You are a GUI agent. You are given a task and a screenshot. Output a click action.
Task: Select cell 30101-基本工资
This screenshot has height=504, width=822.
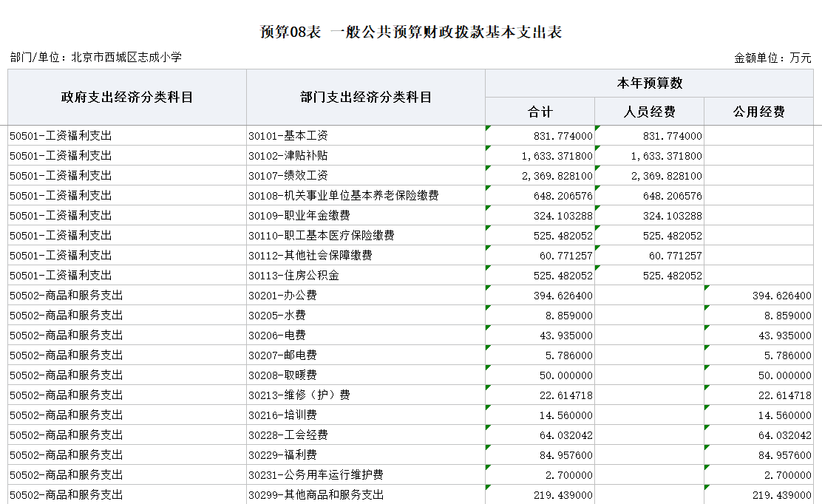[x=366, y=136]
